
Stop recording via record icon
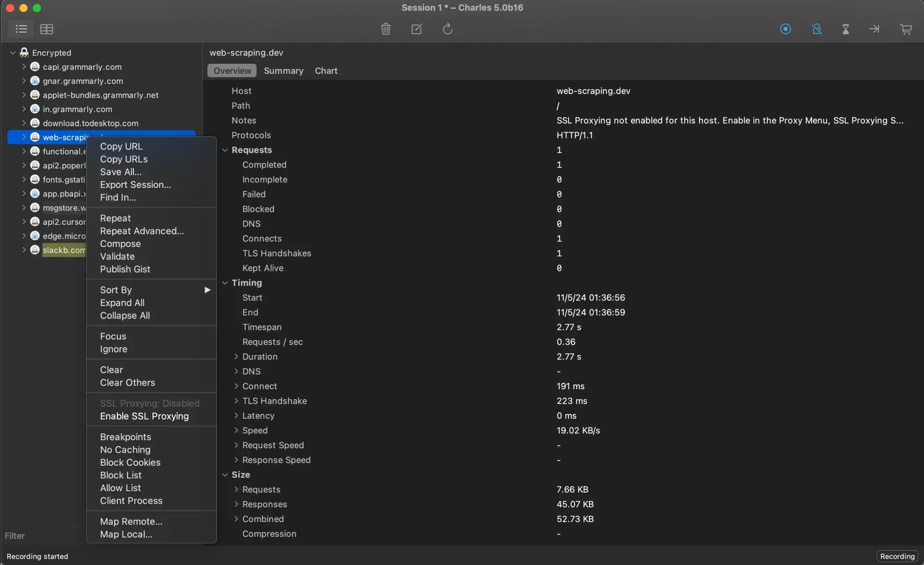(x=786, y=29)
